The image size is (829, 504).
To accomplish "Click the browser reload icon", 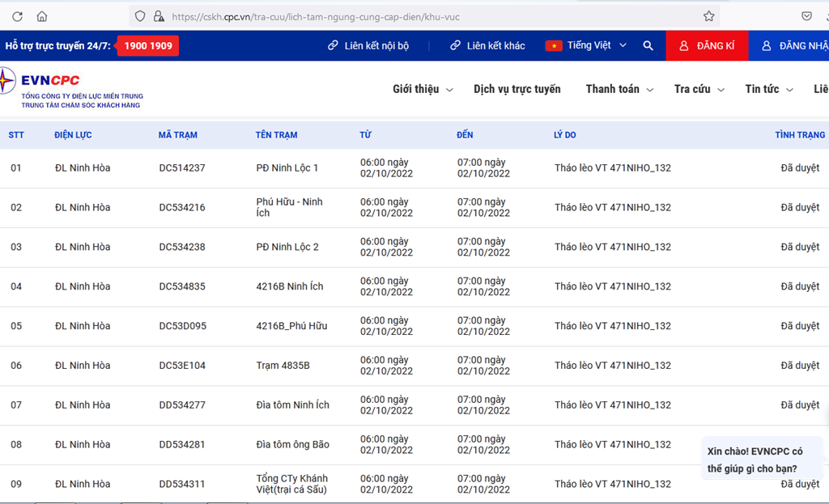I will pos(17,16).
